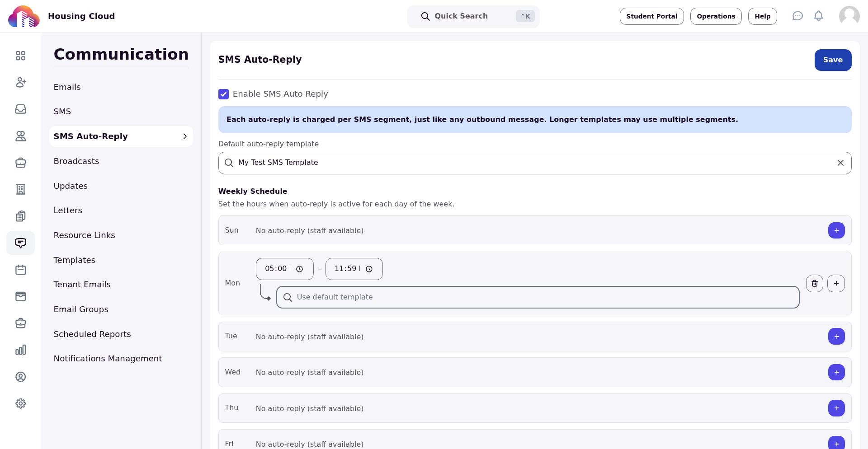Add a time slot for Thursday
Viewport: 868px width, 449px height.
(x=836, y=408)
